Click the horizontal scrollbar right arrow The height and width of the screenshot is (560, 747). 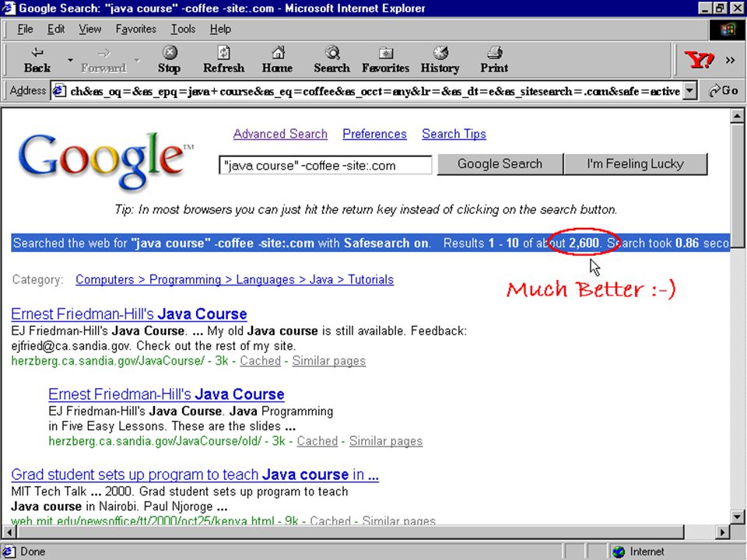point(723,532)
